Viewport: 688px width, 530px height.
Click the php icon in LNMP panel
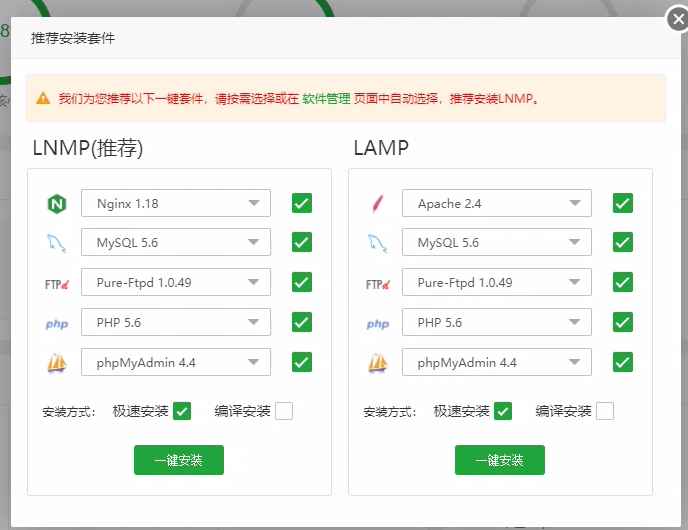(57, 324)
